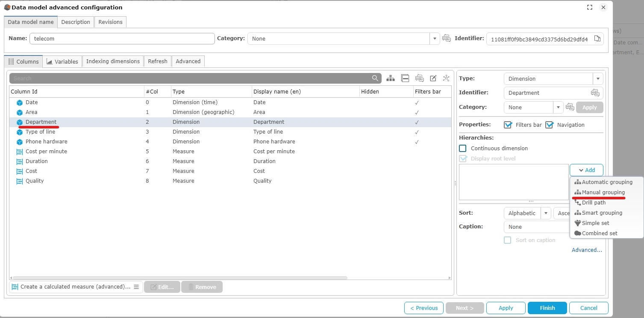Open the Advanced... link

(586, 250)
